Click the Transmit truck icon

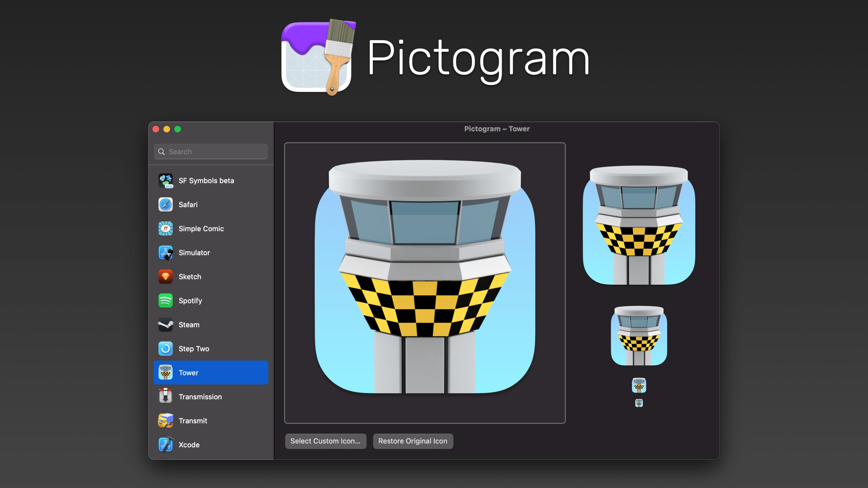pyautogui.click(x=165, y=421)
